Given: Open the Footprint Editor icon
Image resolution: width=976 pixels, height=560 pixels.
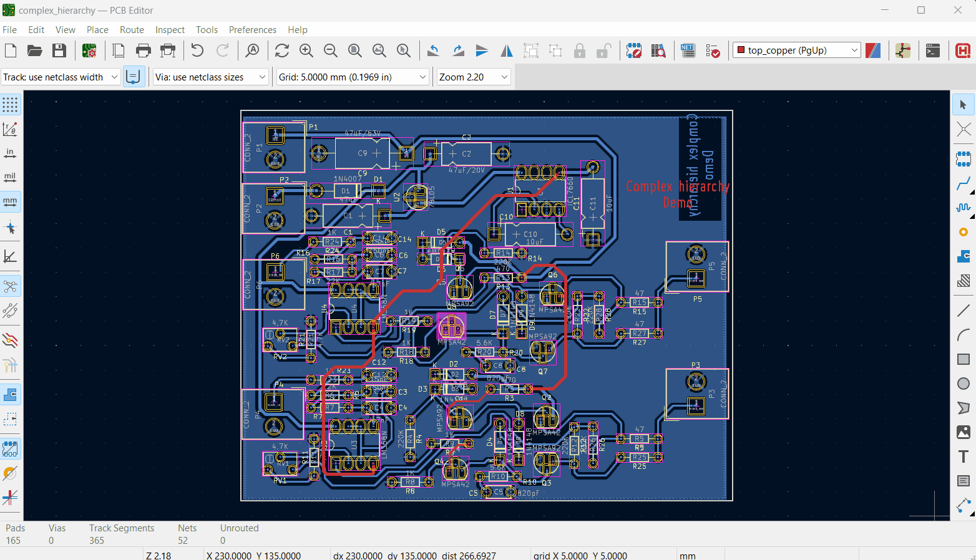Looking at the screenshot, I should pos(634,51).
